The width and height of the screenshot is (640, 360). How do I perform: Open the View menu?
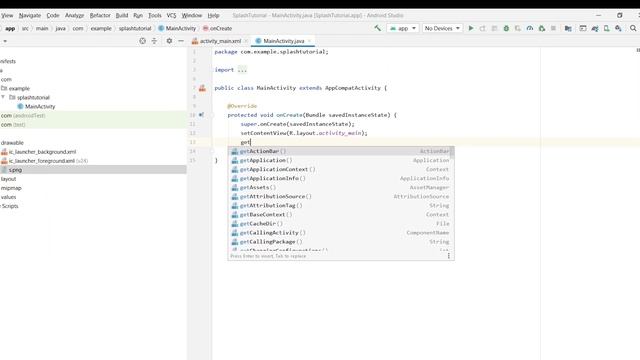pos(7,15)
